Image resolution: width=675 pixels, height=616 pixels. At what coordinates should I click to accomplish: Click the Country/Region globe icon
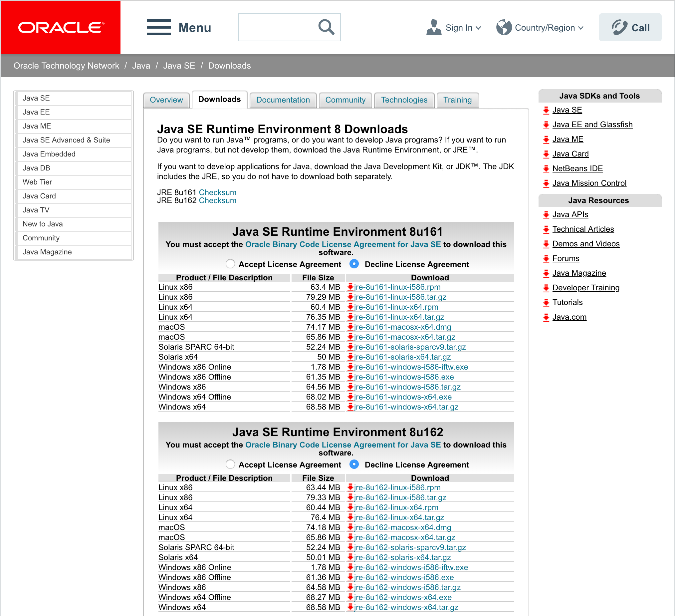coord(504,27)
